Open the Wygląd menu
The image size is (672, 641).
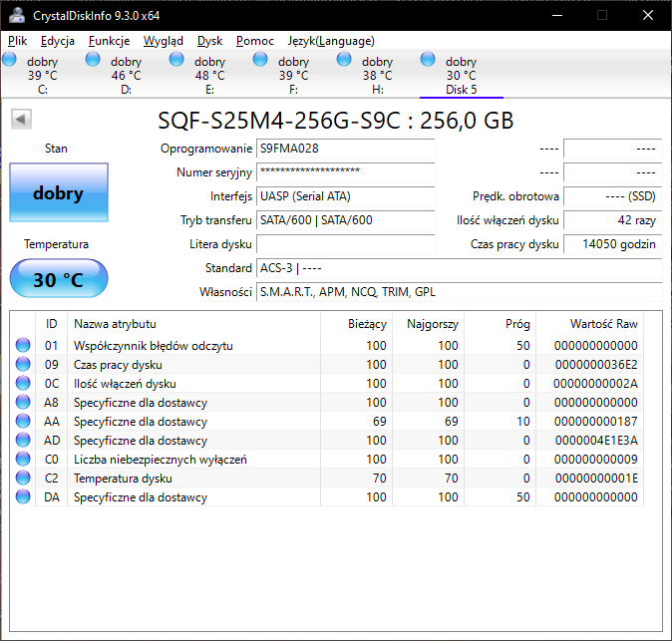(x=164, y=41)
